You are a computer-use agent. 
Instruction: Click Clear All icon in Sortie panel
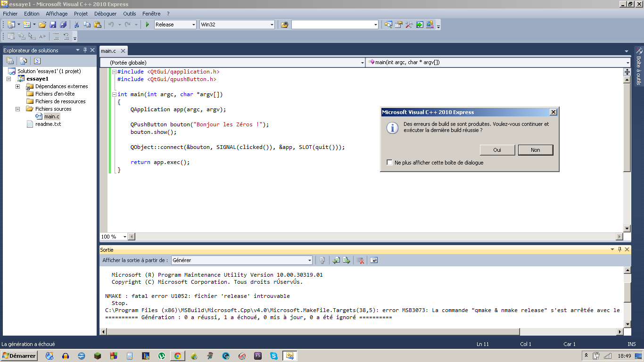click(x=361, y=260)
